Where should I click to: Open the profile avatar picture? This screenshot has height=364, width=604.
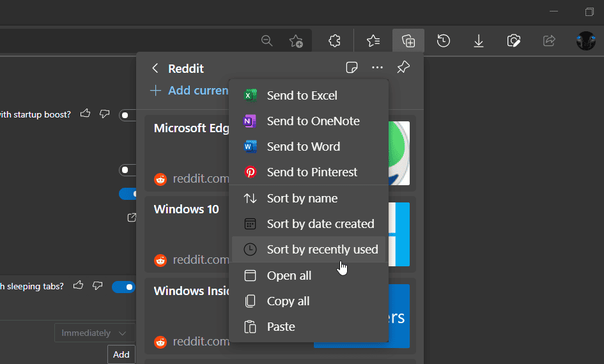point(586,41)
